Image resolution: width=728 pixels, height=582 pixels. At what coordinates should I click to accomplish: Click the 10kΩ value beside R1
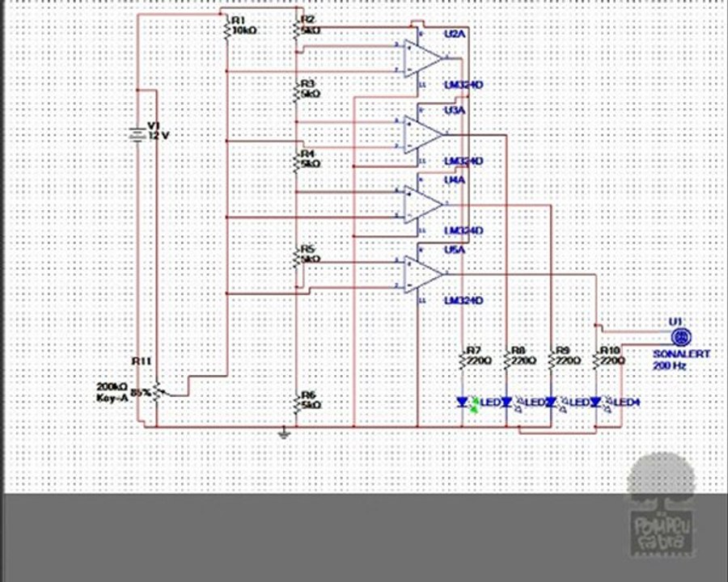coord(244,30)
